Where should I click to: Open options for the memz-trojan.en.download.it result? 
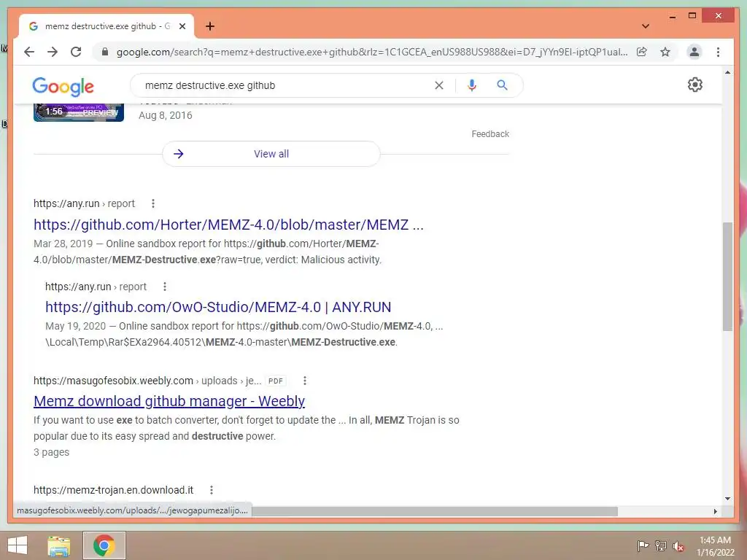pos(212,490)
